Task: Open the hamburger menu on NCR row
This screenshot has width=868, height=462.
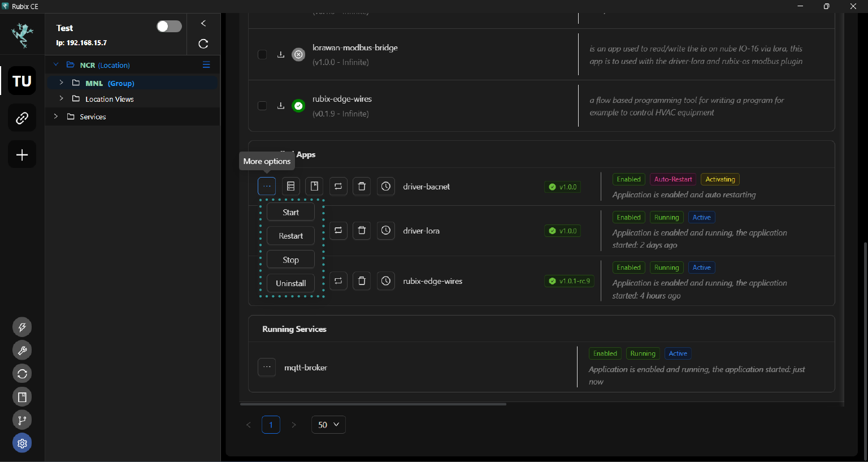Action: (206, 65)
